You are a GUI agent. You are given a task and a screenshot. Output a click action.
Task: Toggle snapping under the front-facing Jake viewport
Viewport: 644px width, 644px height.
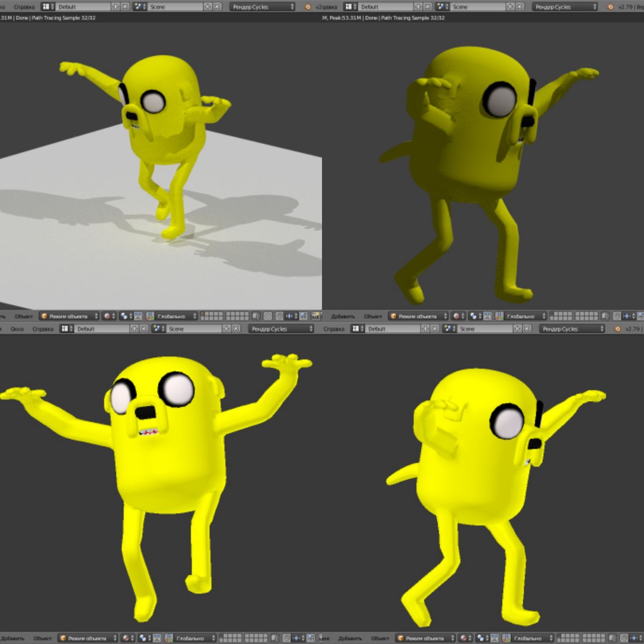(286, 638)
